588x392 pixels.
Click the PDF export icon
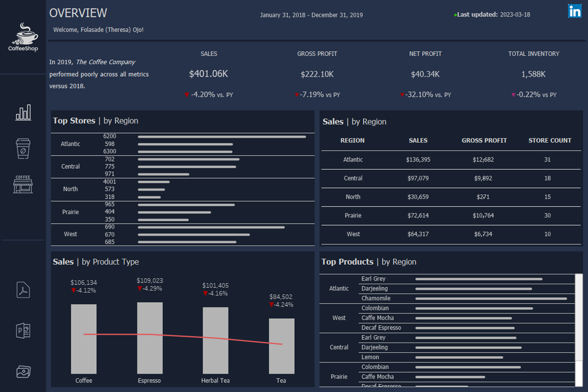pos(23,290)
